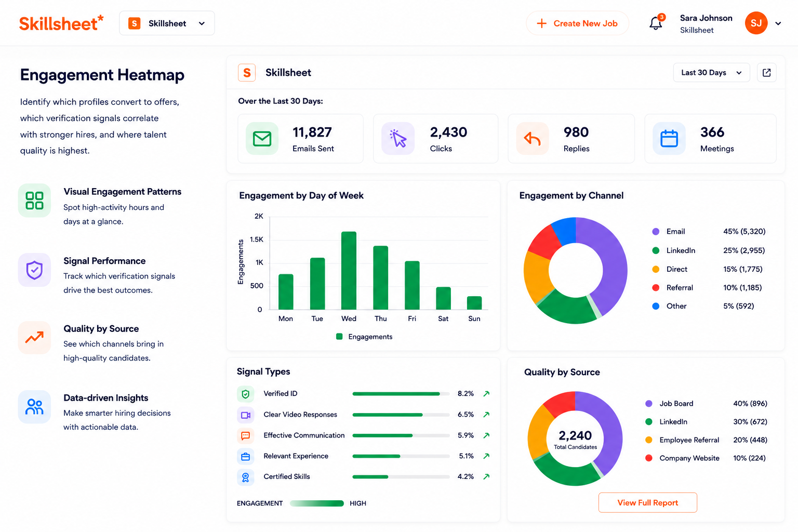Viewport: 798px width, 532px height.
Task: Click the Replies arrow icon
Action: pyautogui.click(x=533, y=139)
